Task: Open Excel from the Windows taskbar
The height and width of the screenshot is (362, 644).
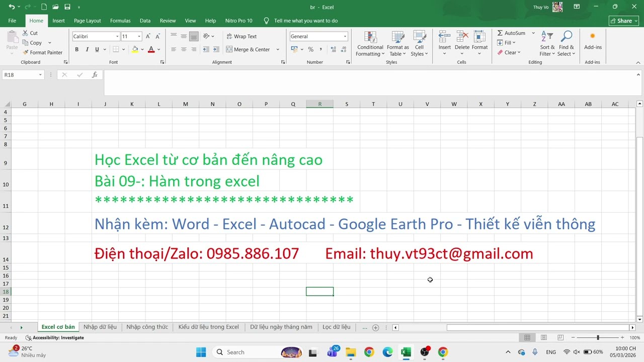Action: coord(406,352)
